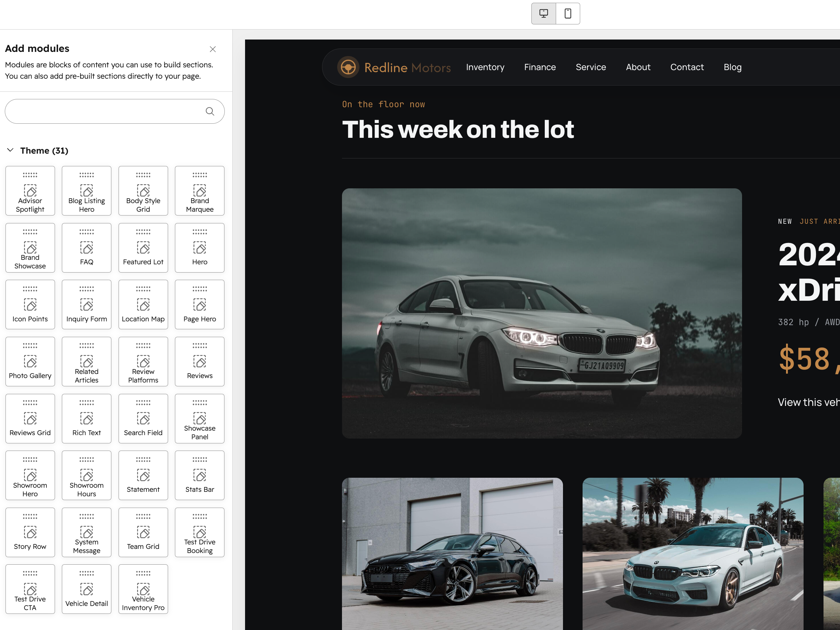Select the Review Platforms module
Image resolution: width=840 pixels, height=630 pixels.
point(143,362)
